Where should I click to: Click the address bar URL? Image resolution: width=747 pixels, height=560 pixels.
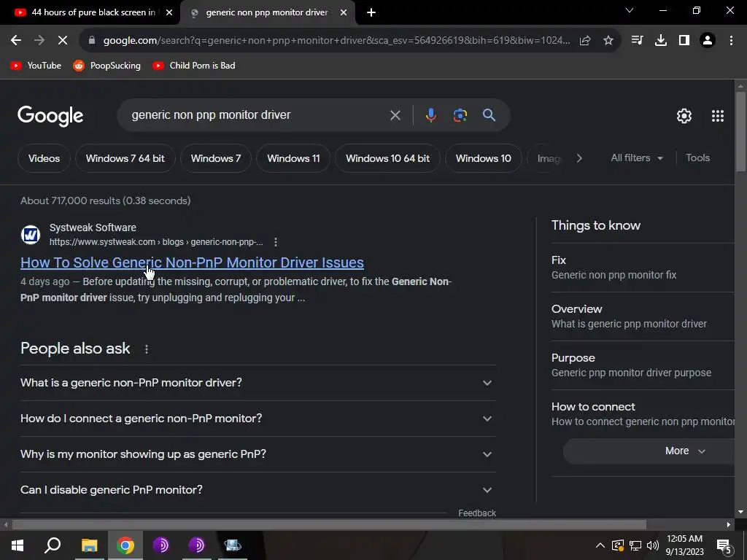[x=336, y=41]
